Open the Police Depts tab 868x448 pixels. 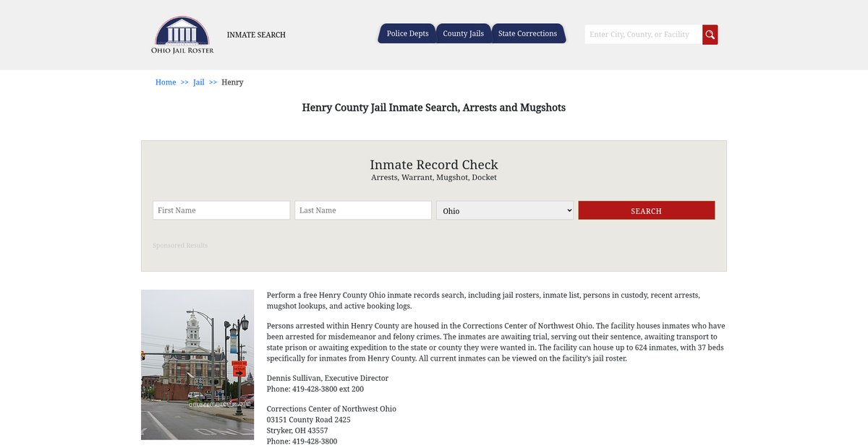tap(407, 33)
